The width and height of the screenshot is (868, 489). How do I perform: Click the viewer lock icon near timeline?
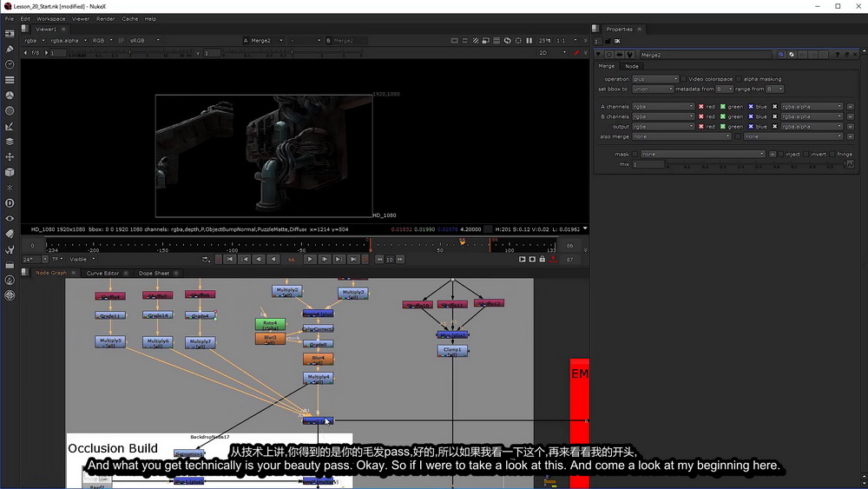(542, 259)
